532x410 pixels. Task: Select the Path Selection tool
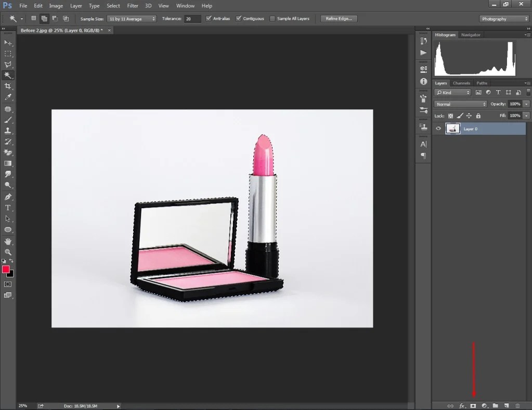pos(8,219)
